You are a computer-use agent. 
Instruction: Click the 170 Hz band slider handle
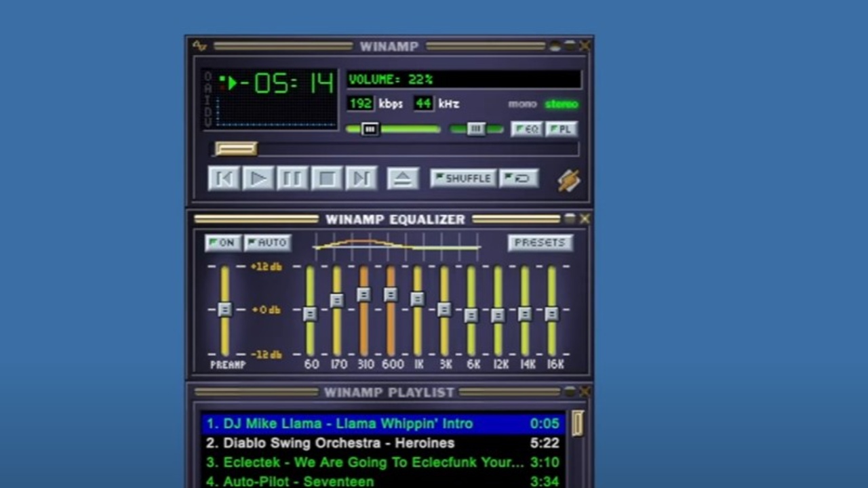[337, 300]
